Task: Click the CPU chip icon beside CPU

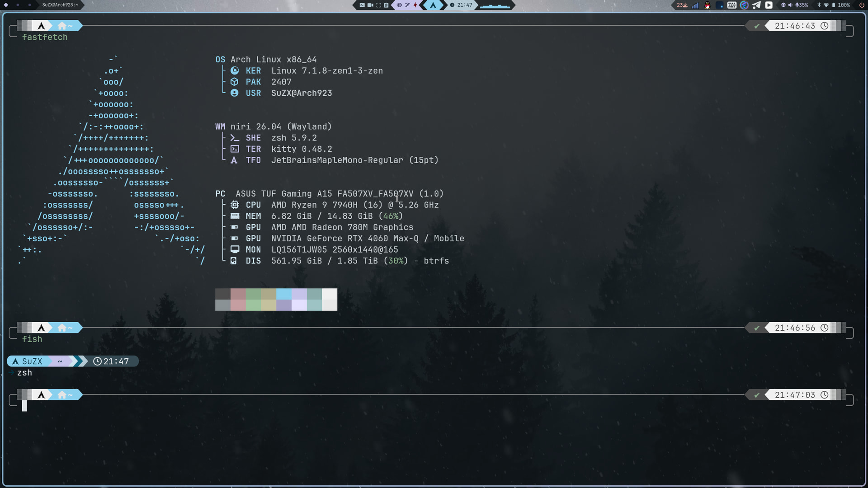Action: [235, 205]
